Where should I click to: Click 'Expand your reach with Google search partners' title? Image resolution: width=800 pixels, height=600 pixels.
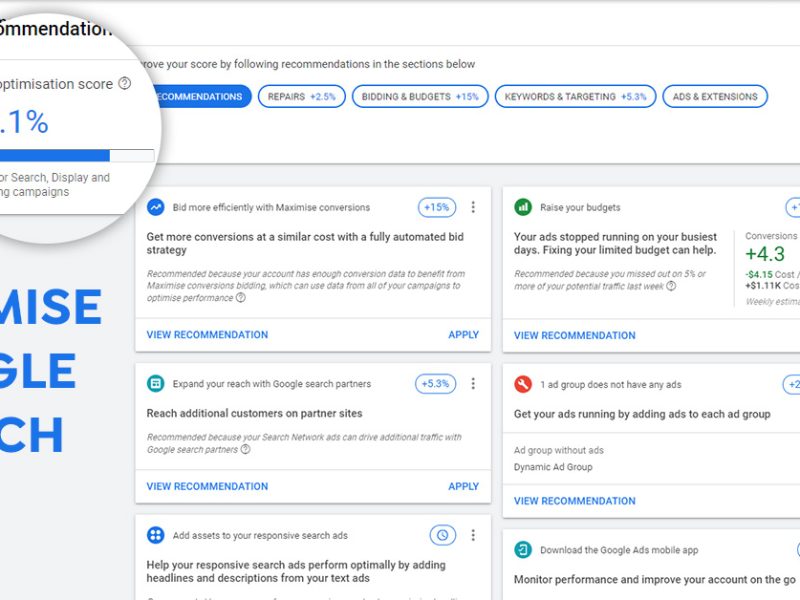[x=271, y=384]
